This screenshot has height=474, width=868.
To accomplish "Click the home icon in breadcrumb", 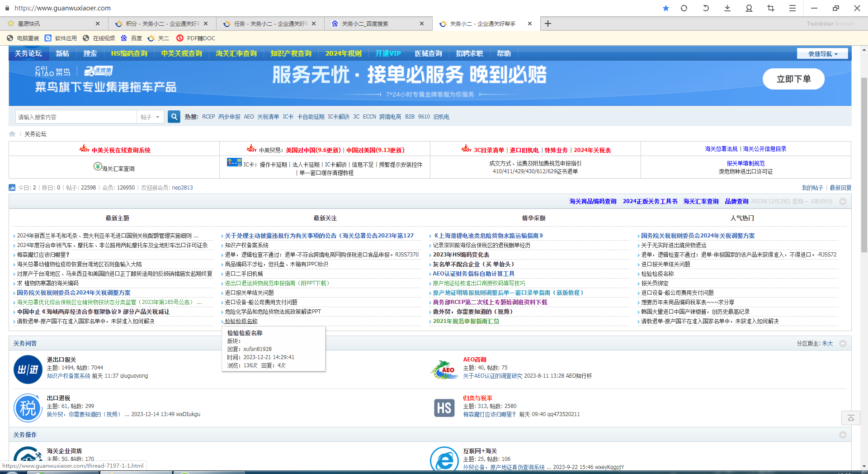I will (12, 134).
